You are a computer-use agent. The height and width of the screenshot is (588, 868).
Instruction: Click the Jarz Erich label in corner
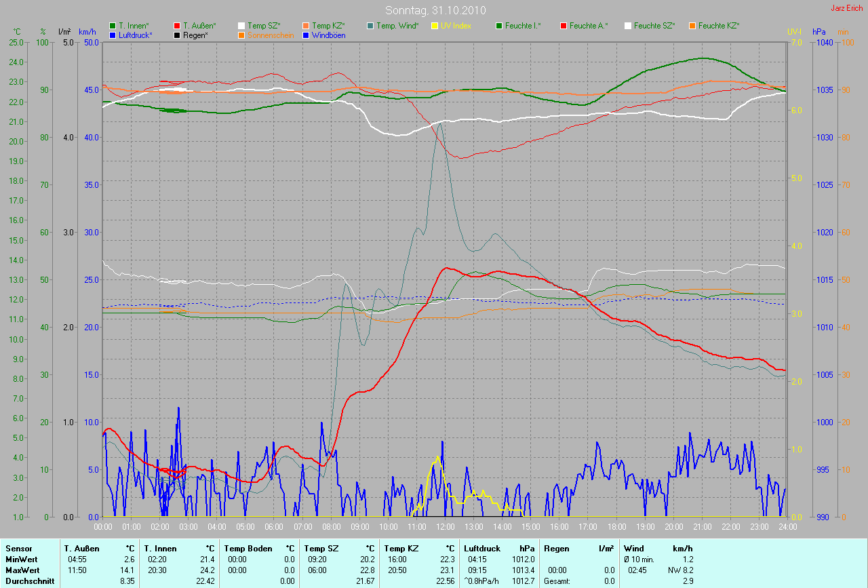[x=846, y=8]
